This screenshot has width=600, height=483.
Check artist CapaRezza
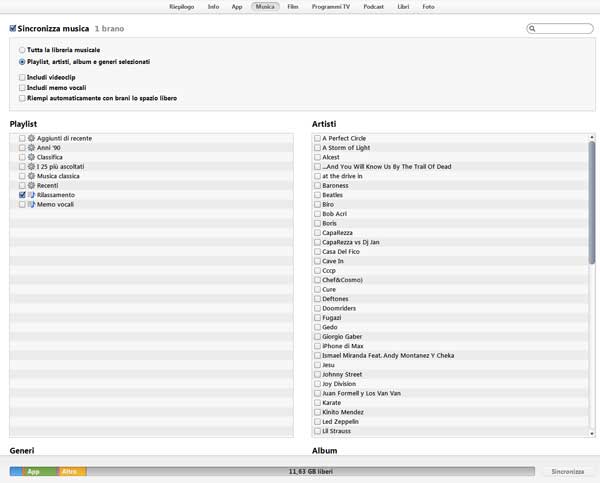point(317,233)
